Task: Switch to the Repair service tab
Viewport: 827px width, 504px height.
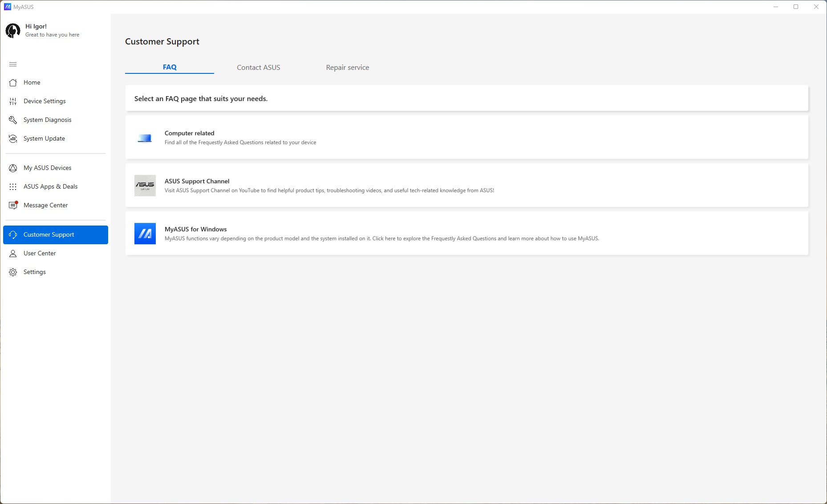Action: (348, 68)
